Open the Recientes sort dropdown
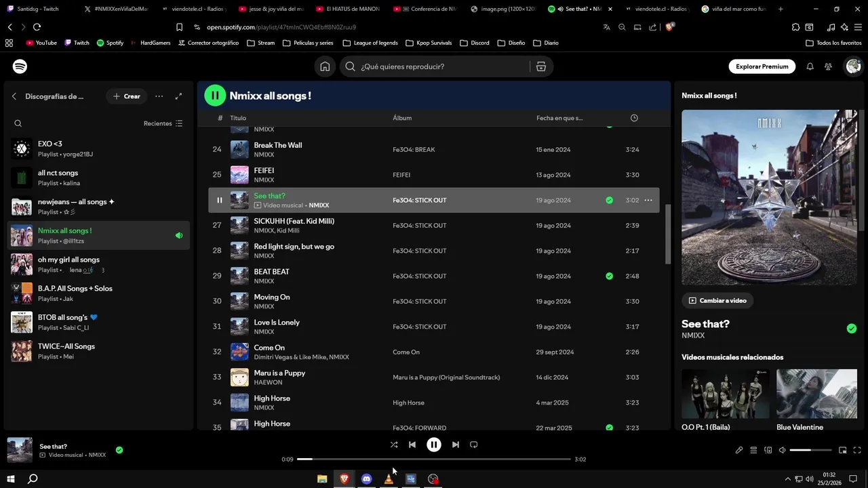Screen dimensions: 868x488 pyautogui.click(x=163, y=123)
